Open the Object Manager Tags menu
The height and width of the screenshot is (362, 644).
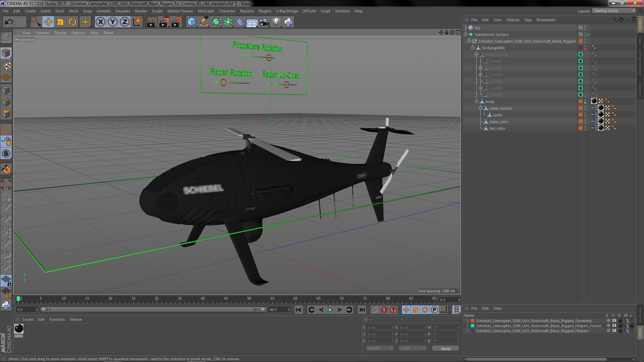528,20
